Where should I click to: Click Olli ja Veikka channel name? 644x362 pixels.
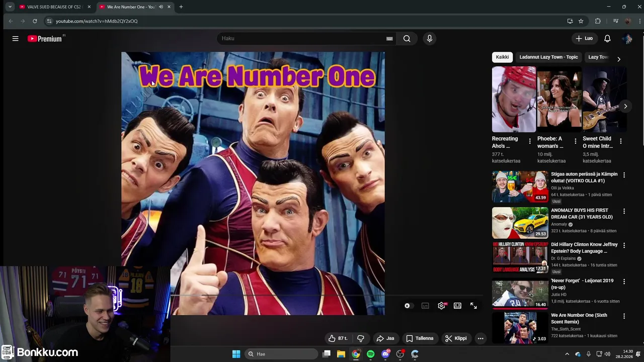[562, 188]
